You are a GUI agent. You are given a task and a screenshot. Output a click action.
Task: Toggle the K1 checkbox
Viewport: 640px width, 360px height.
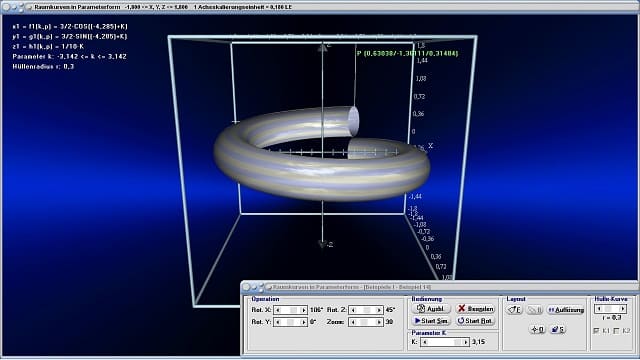tap(597, 330)
